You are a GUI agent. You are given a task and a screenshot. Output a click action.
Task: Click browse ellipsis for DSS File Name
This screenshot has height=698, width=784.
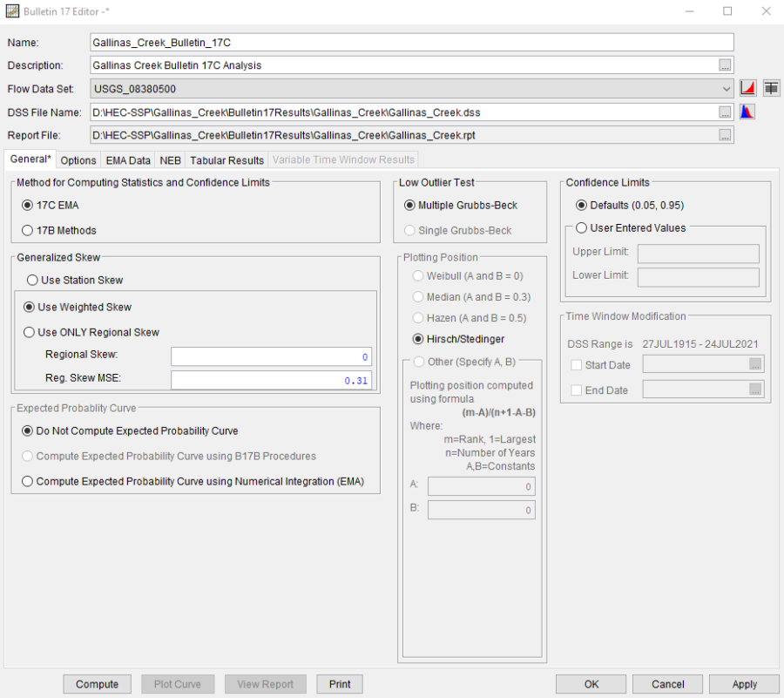[x=725, y=112]
